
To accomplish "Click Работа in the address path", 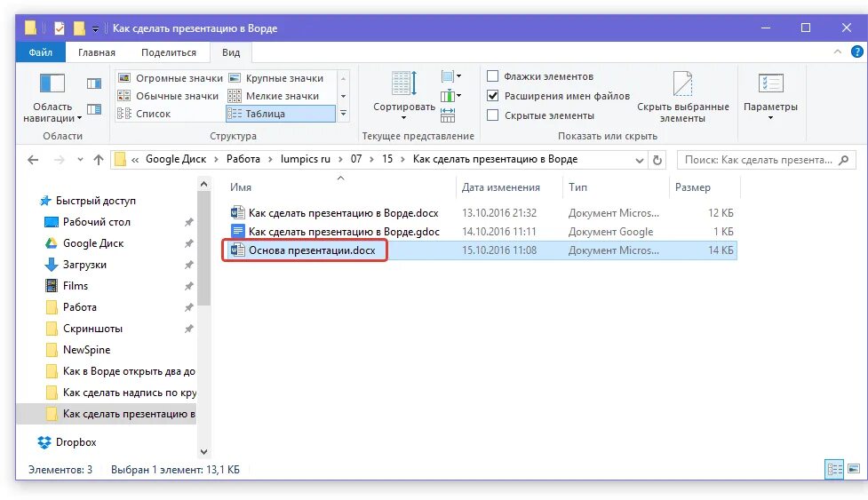I will (243, 159).
